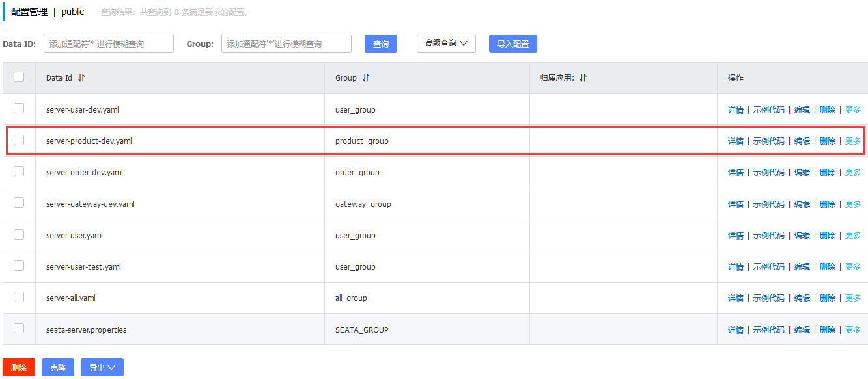868x379 pixels.
Task: Hit the 克隆 clone button
Action: pyautogui.click(x=58, y=368)
